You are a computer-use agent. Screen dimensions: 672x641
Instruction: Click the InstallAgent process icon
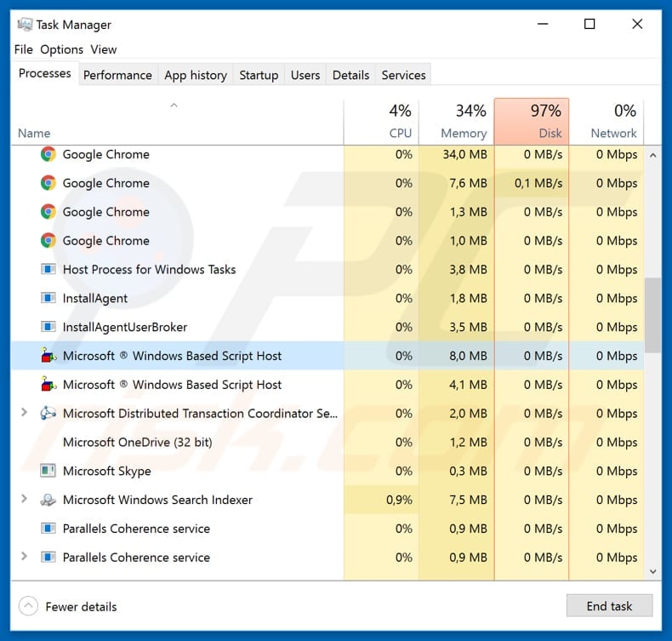tap(48, 298)
